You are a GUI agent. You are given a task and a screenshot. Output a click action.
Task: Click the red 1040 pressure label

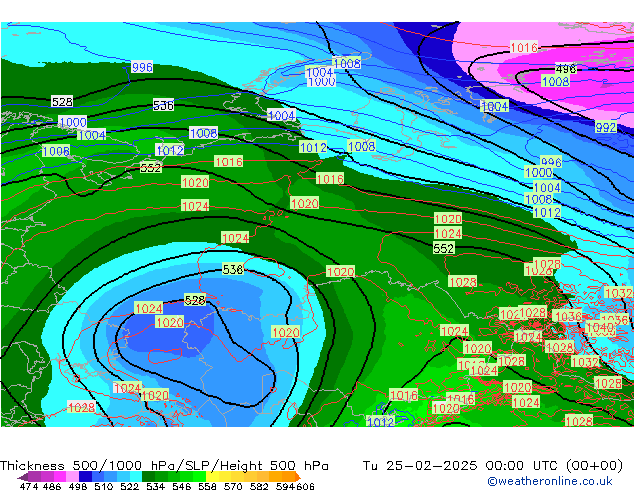pos(600,328)
